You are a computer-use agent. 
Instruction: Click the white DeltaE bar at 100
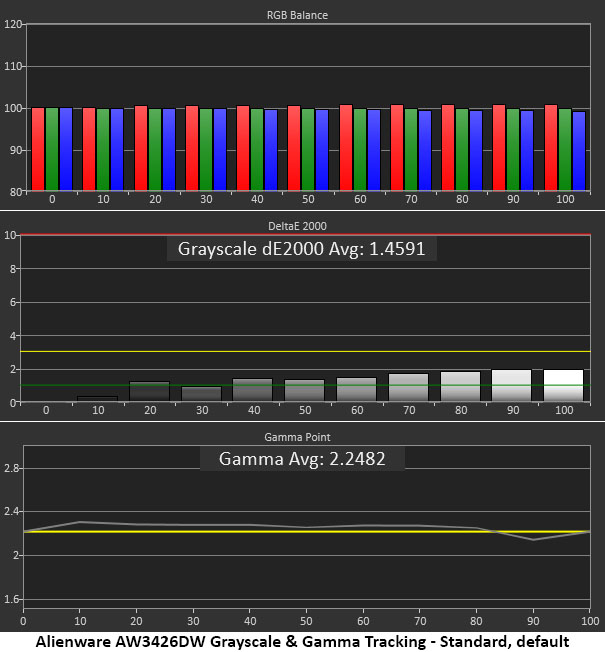[x=563, y=385]
